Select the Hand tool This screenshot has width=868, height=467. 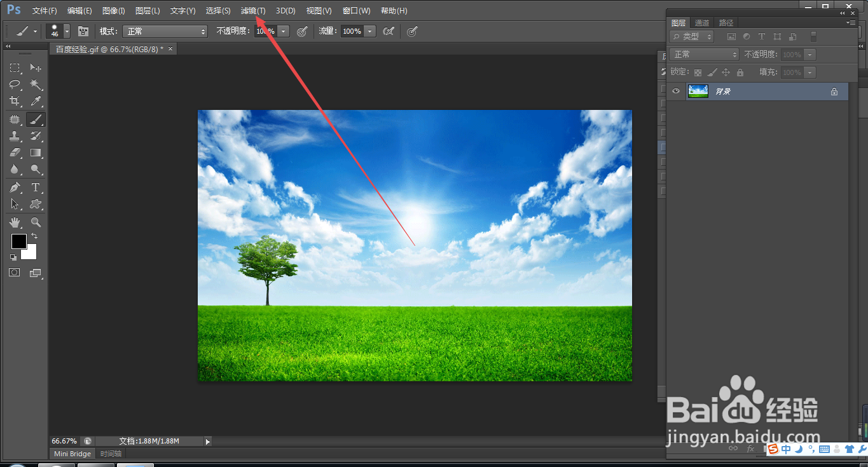point(15,222)
